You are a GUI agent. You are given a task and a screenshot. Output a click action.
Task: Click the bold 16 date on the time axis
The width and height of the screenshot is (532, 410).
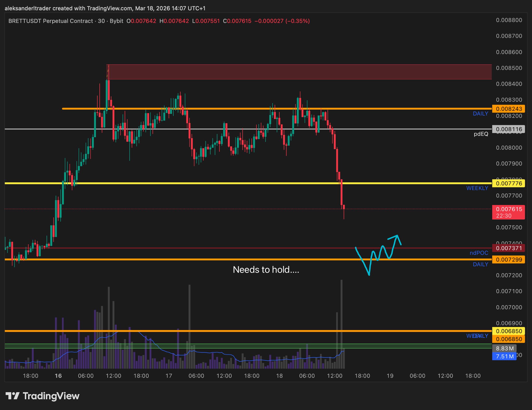(58, 376)
